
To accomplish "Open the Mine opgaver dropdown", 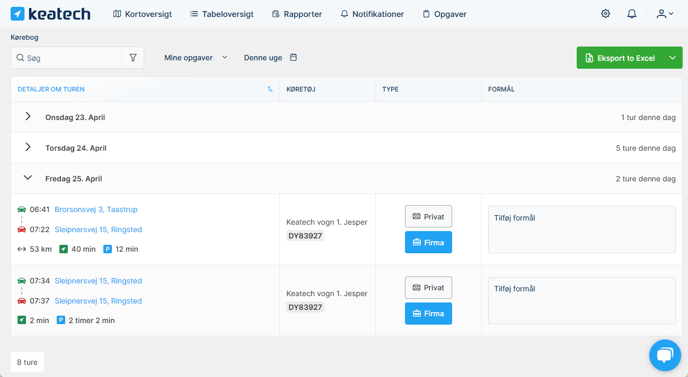I will pos(196,57).
